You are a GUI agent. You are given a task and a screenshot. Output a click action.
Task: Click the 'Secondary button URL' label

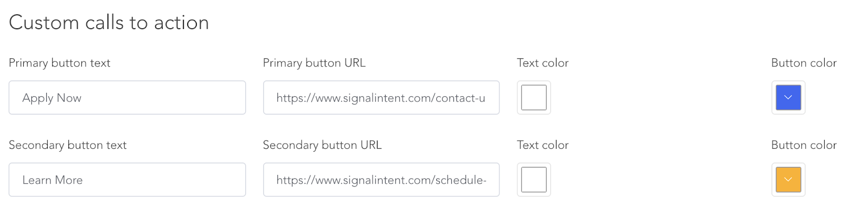322,145
